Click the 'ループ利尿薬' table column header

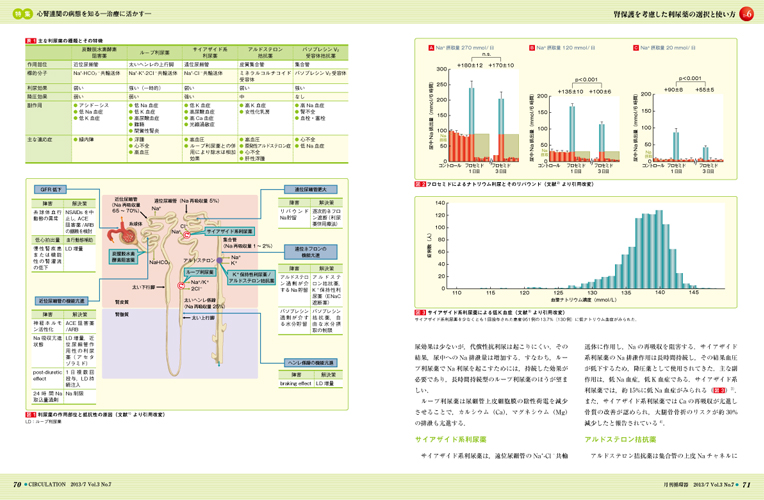(154, 53)
